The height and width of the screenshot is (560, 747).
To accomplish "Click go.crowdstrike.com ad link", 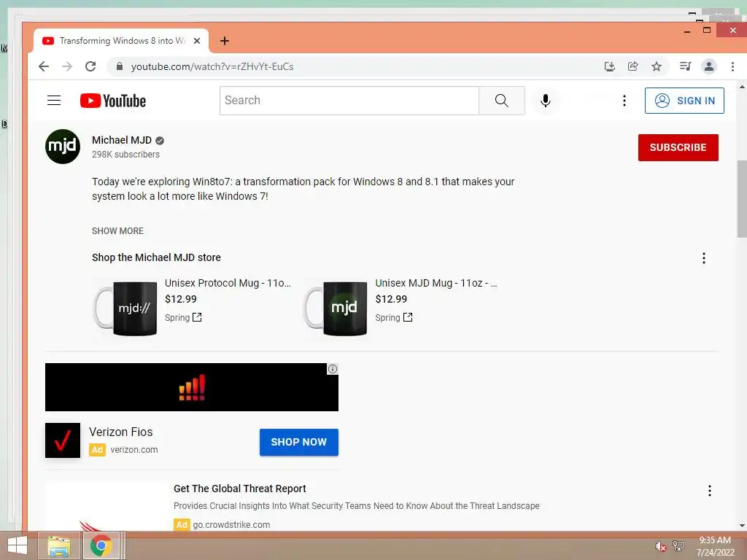I will (x=231, y=525).
